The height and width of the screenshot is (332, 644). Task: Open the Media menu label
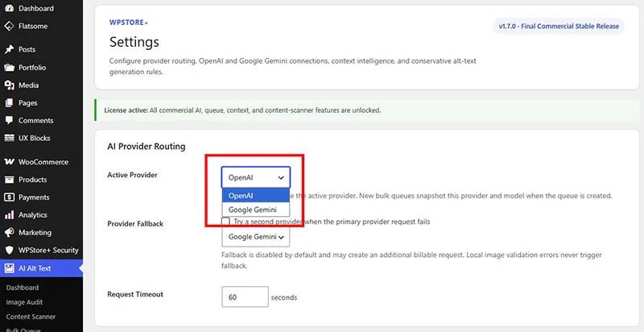(28, 85)
